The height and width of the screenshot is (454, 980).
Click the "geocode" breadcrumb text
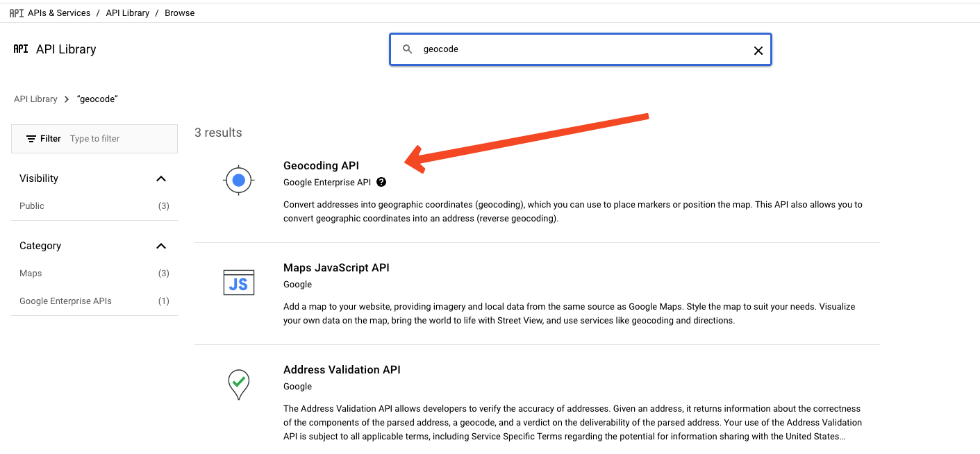pos(97,99)
